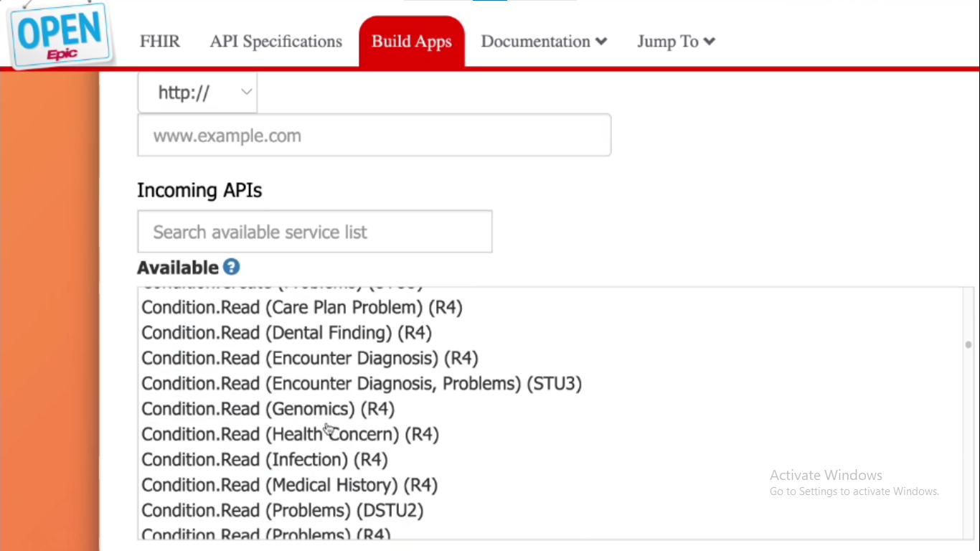Viewport: 980px width, 551px height.
Task: Select Condition.Read (Health Concern) (R4)
Action: [x=291, y=434]
